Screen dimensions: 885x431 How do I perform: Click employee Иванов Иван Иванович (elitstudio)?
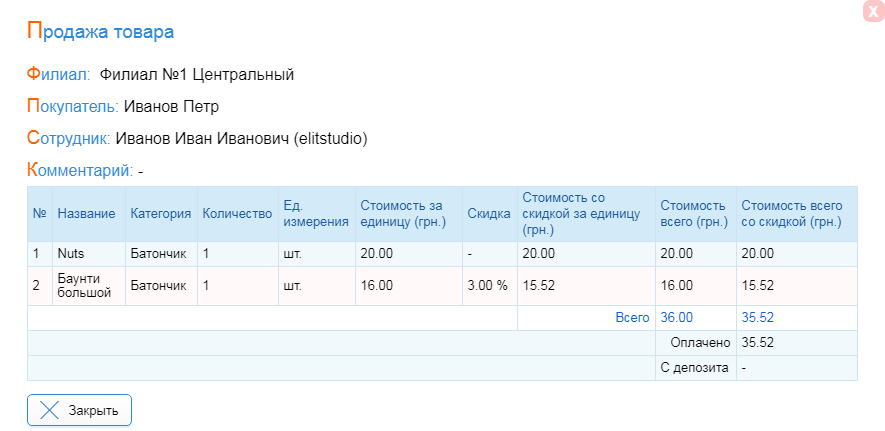(x=242, y=139)
